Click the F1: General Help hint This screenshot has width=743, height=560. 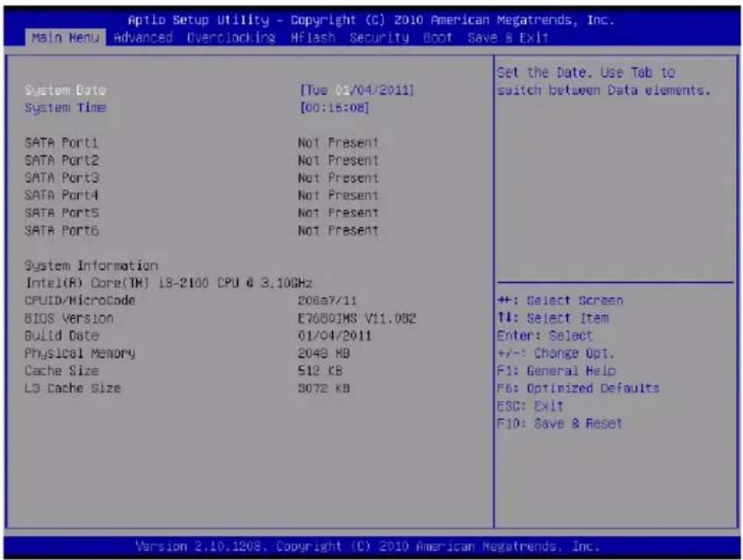[x=556, y=371]
